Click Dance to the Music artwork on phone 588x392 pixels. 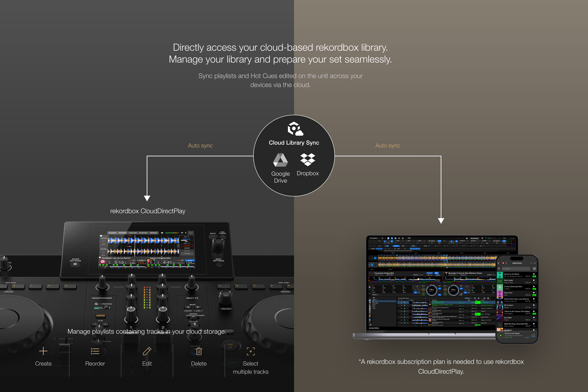coord(500,275)
